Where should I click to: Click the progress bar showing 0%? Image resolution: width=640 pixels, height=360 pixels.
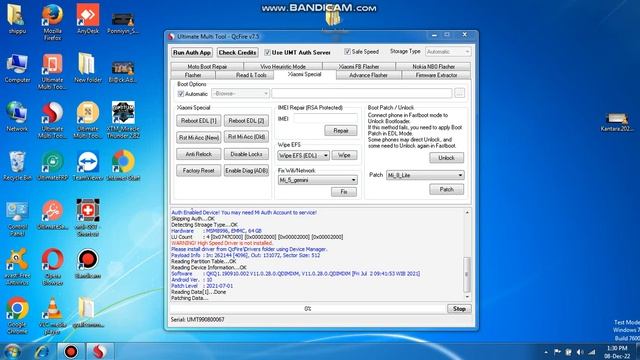[307, 309]
